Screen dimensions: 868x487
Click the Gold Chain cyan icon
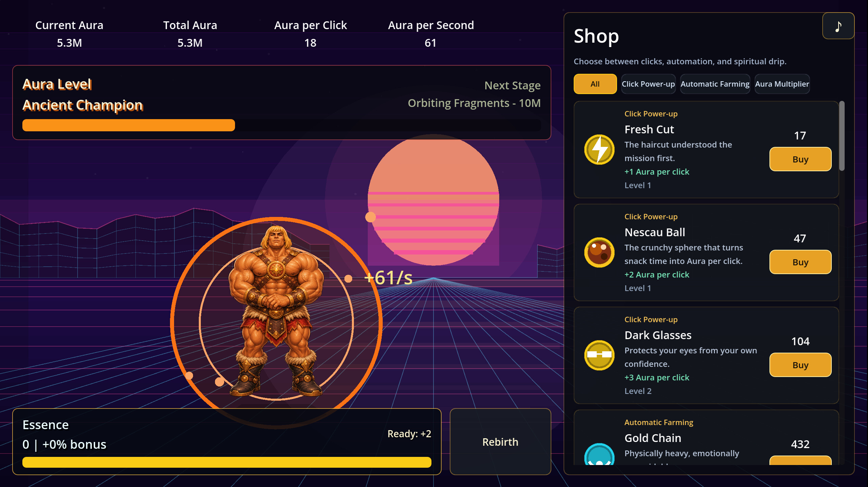[599, 454]
